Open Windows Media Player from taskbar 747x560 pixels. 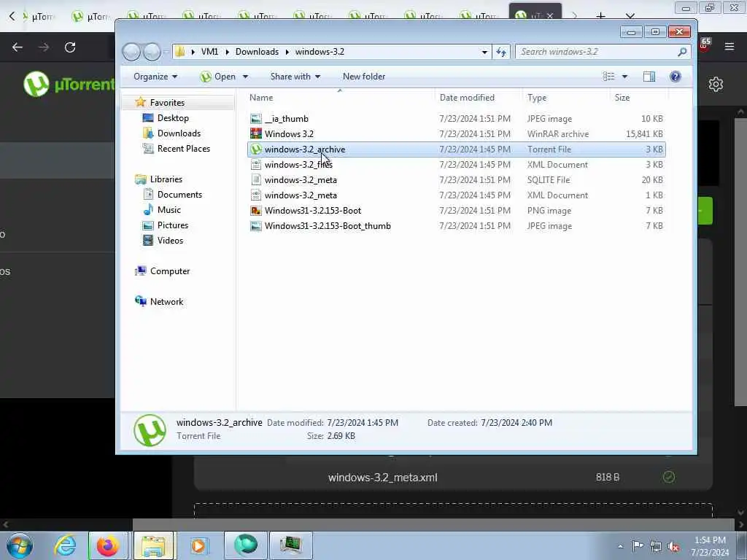(199, 545)
